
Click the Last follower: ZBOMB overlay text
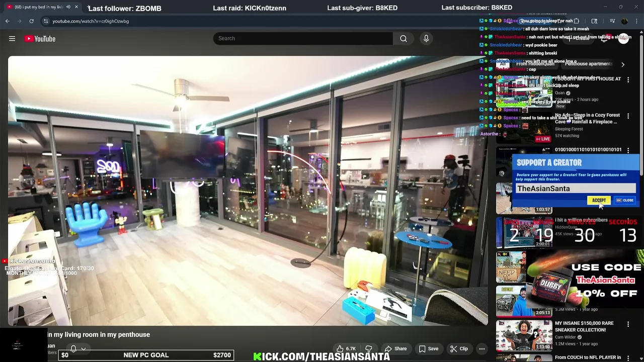125,8
